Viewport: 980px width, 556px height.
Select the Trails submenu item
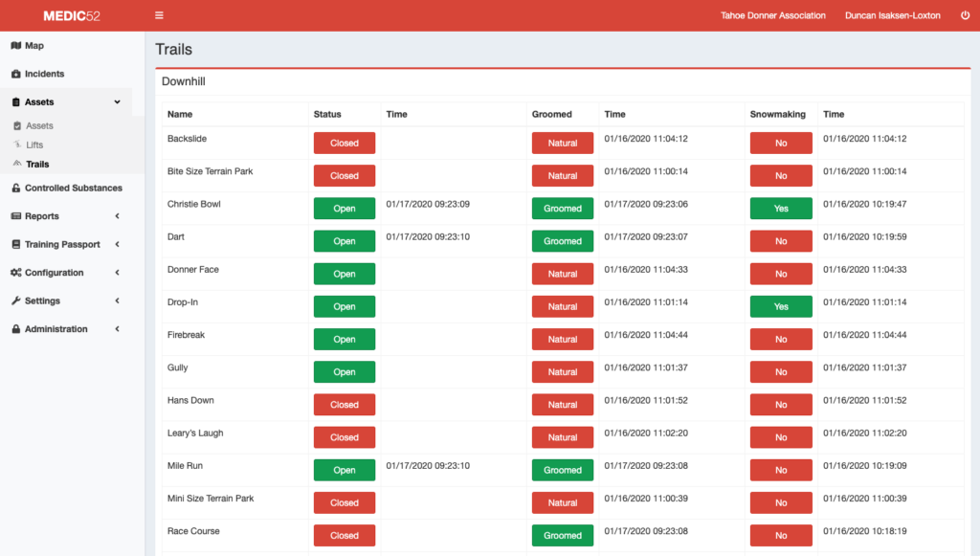tap(37, 165)
